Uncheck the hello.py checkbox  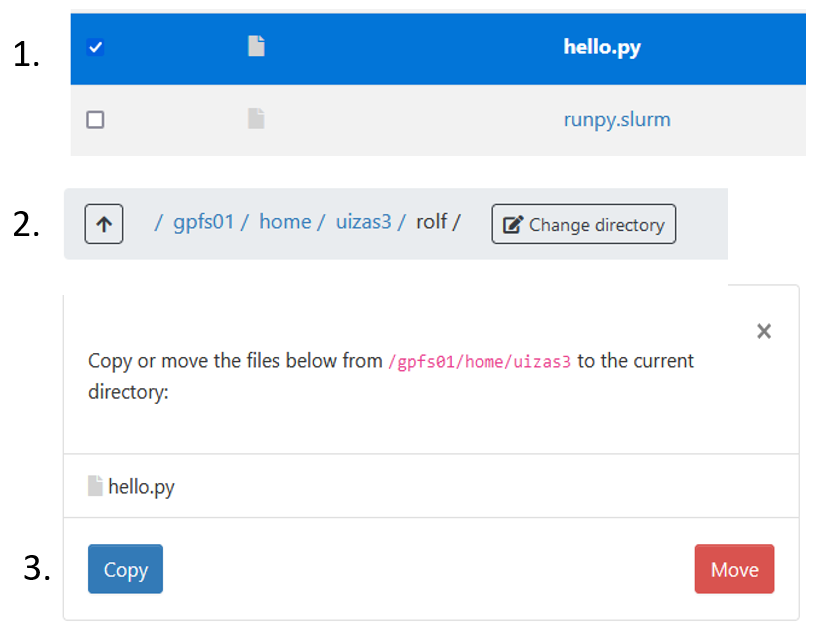coord(95,47)
